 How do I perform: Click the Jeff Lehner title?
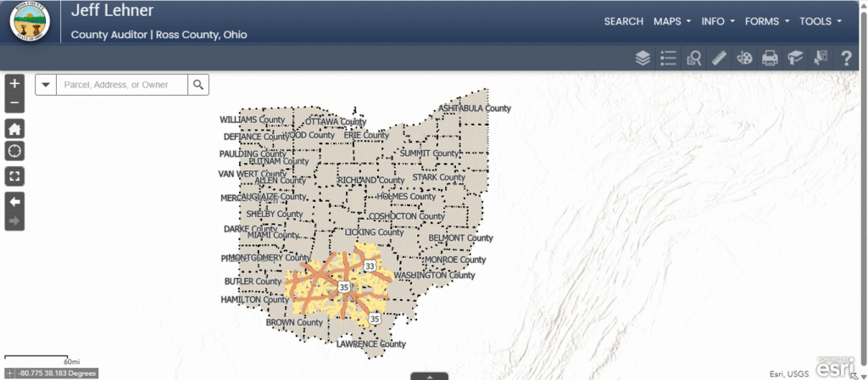(x=113, y=10)
